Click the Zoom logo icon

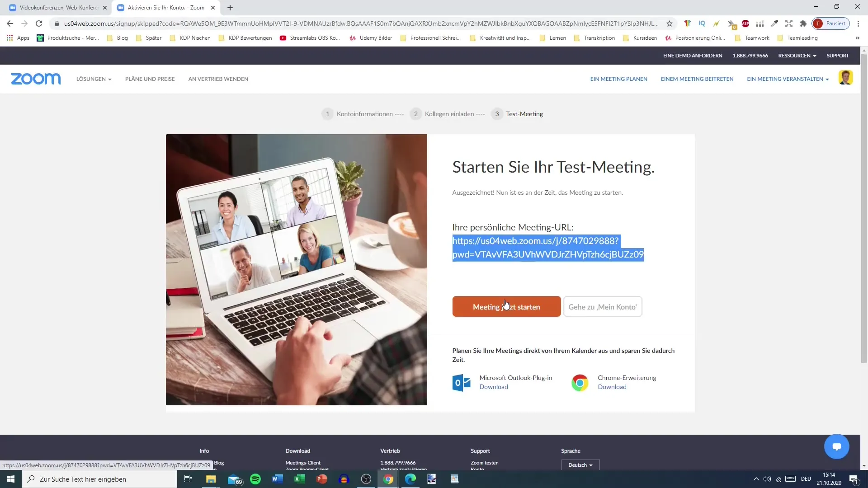tap(35, 78)
